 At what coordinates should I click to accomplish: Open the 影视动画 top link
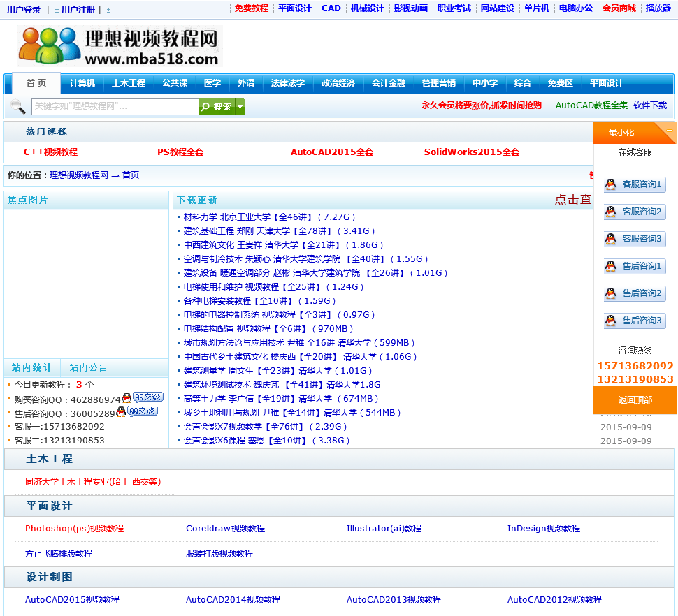[x=411, y=8]
